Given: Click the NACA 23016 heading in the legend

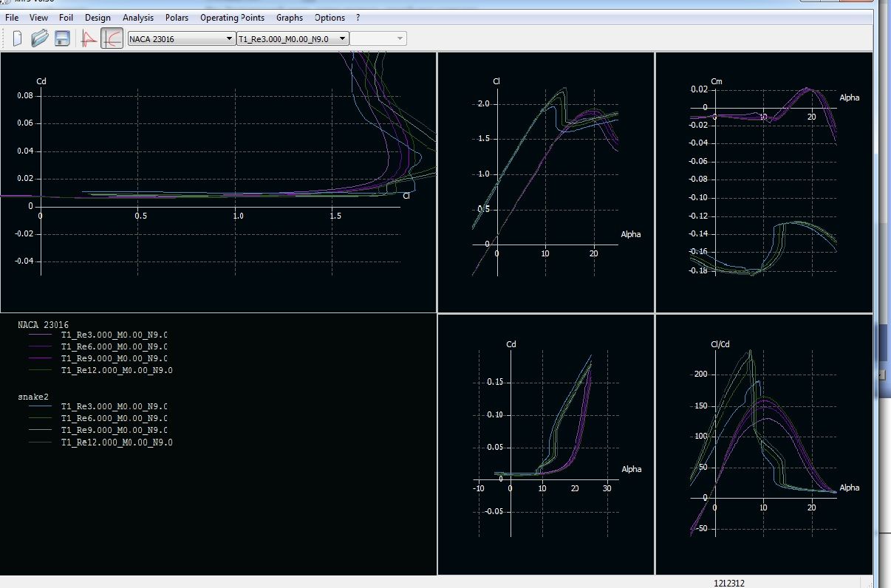Looking at the screenshot, I should pos(43,324).
